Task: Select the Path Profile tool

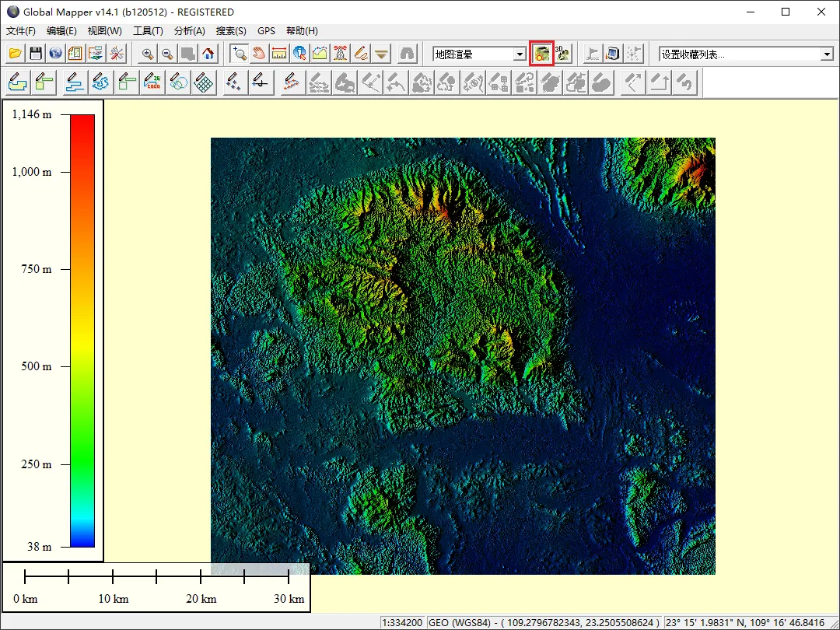Action: (x=320, y=54)
